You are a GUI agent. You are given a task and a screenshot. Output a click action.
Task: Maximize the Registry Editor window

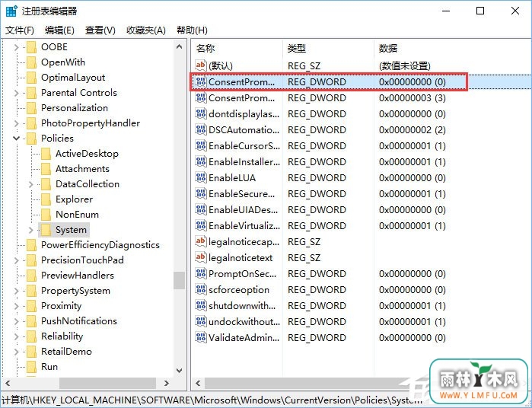480,11
